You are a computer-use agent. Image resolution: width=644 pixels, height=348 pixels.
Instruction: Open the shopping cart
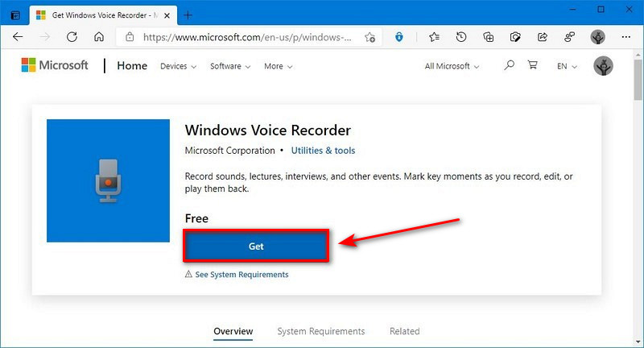click(533, 65)
